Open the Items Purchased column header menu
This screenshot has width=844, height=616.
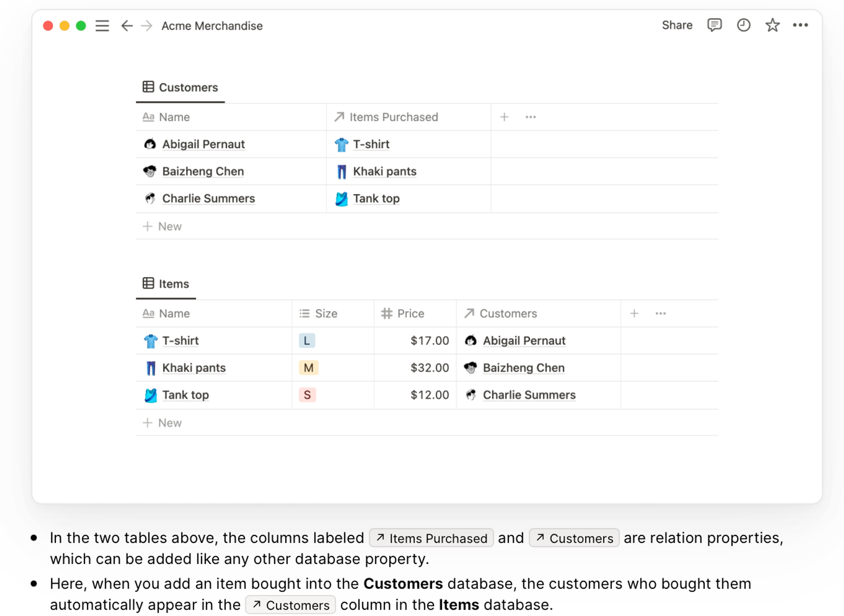[393, 117]
